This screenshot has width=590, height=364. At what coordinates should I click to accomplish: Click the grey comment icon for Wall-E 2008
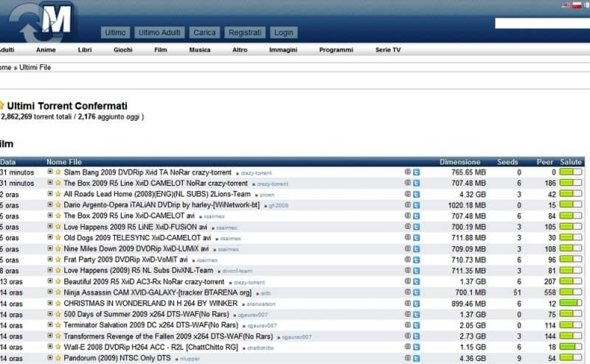[408, 347]
